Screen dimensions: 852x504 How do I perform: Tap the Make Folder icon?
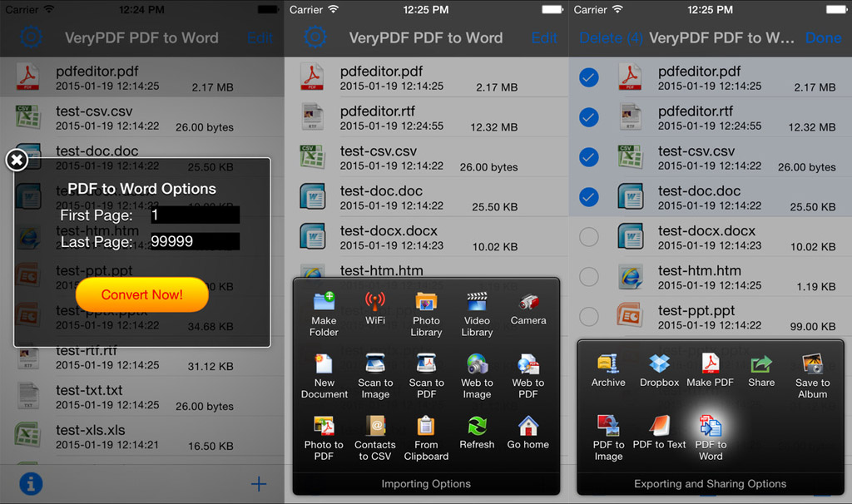[x=324, y=313]
